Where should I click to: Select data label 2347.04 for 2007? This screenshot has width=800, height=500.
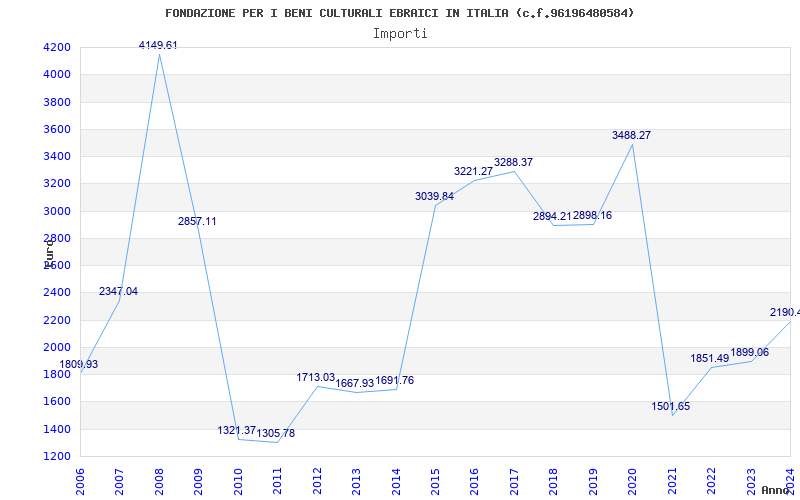(118, 291)
